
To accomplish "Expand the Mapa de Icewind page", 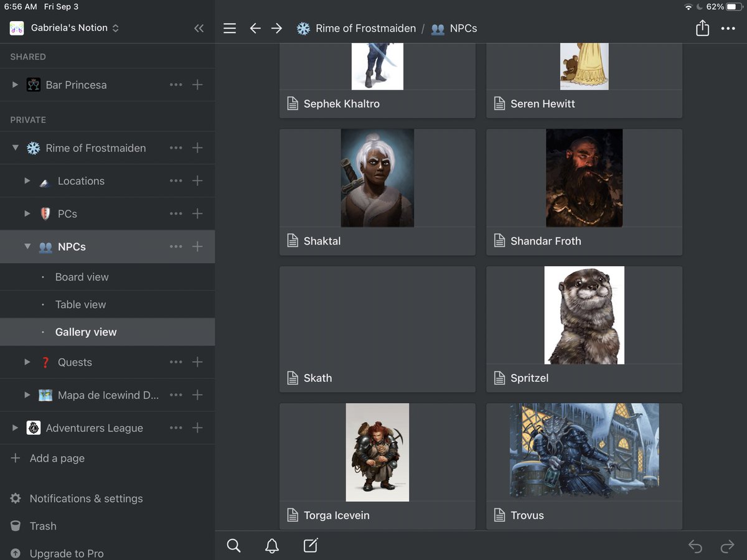I will (x=27, y=395).
